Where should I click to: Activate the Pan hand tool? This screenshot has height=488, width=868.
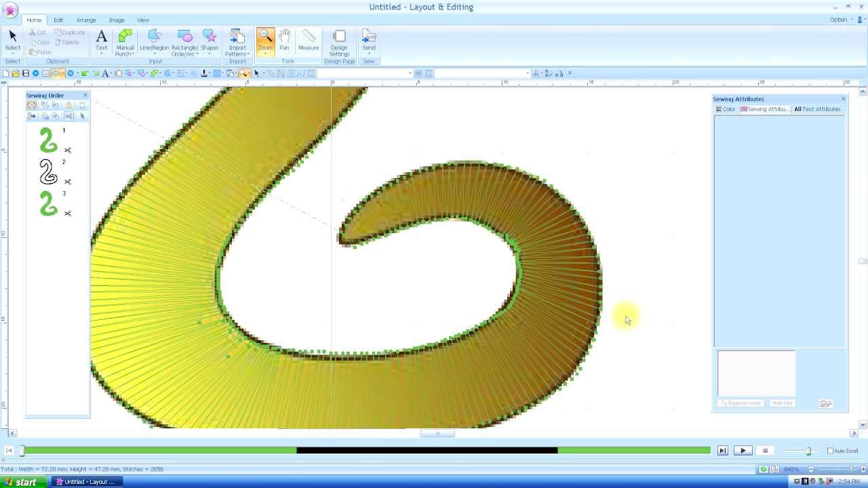click(x=284, y=41)
